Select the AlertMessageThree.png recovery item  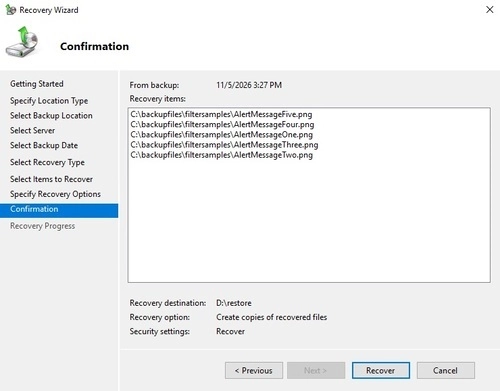point(224,145)
